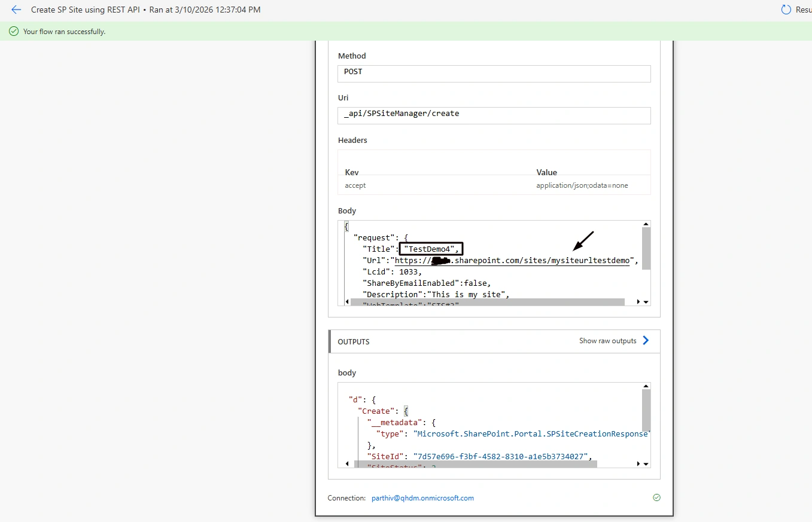Click the '"__metadata": {' line in outputs
The width and height of the screenshot is (812, 522).
pyautogui.click(x=402, y=423)
